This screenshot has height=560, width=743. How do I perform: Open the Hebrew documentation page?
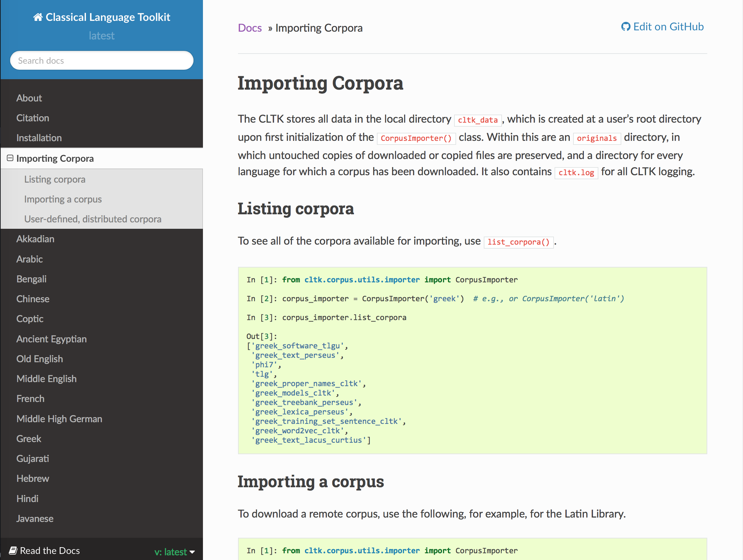coord(33,478)
